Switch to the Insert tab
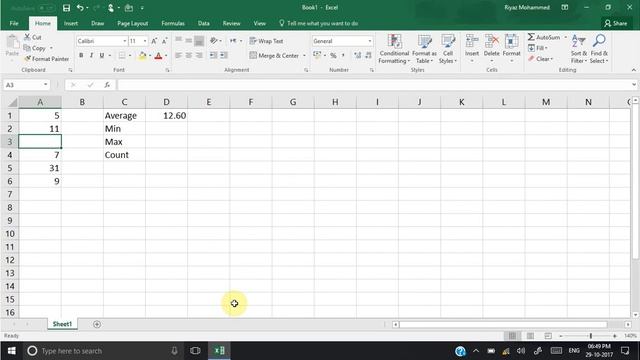This screenshot has height=360, width=640. pyautogui.click(x=71, y=24)
